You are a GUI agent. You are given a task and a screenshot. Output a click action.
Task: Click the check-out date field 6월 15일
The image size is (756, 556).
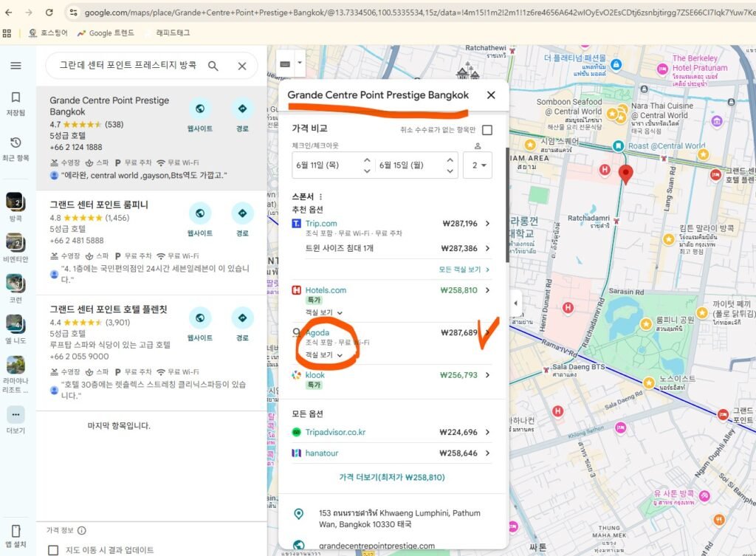coord(402,165)
